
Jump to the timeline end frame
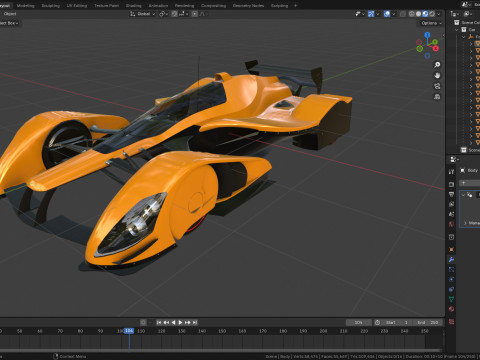point(195,322)
